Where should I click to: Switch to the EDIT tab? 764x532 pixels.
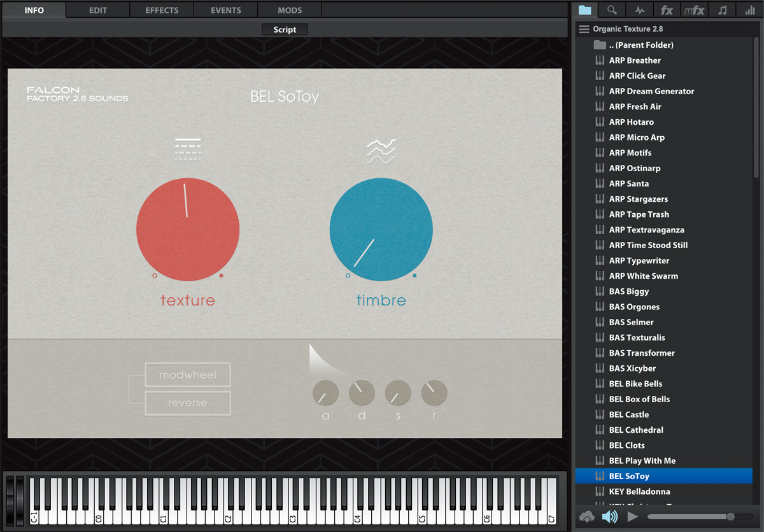coord(98,10)
